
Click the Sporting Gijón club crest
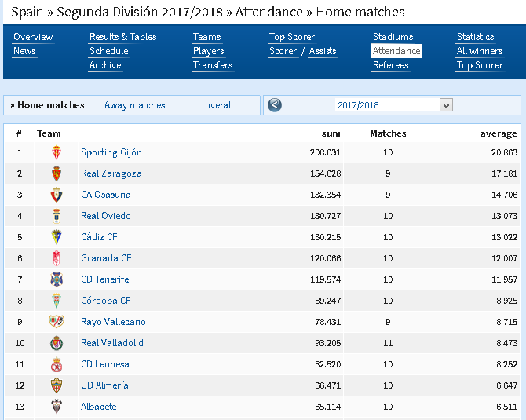[x=57, y=152]
